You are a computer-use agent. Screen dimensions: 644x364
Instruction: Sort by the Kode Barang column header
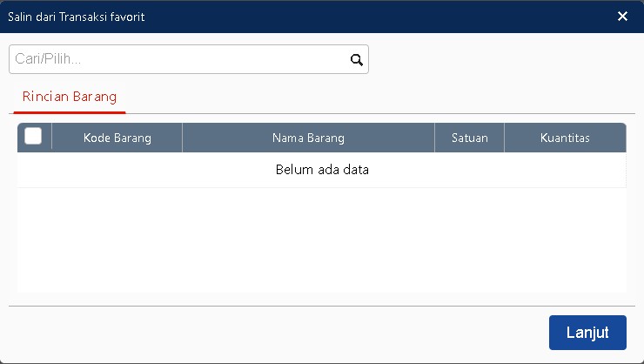click(x=117, y=138)
